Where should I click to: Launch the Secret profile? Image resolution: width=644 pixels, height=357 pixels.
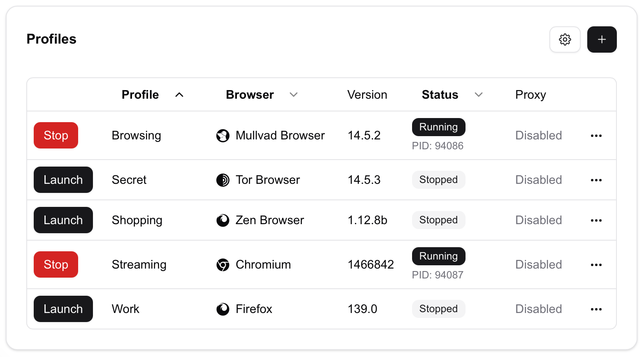click(x=63, y=180)
